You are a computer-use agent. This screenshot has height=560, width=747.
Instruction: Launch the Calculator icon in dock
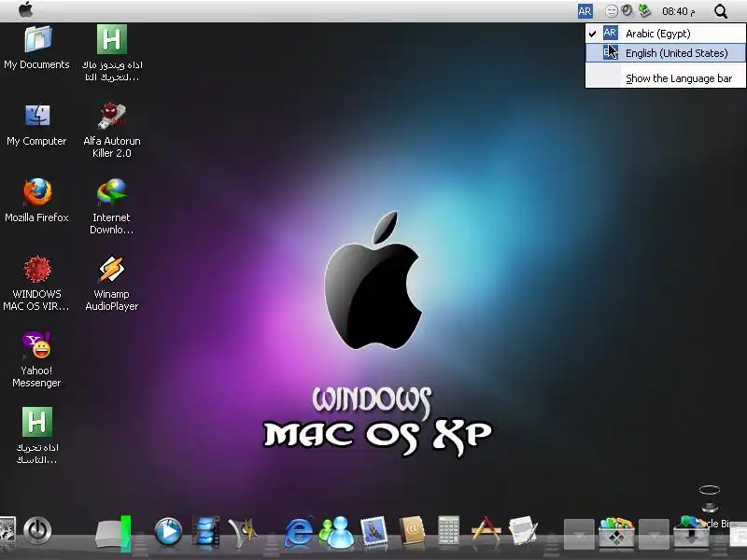coord(449,530)
